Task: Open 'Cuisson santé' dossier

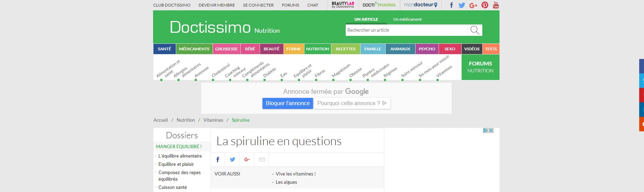Action: [x=173, y=188]
